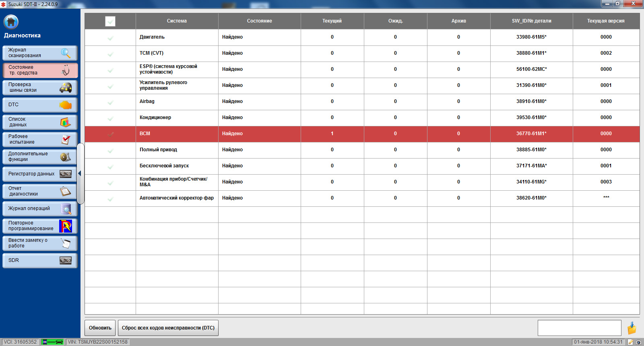Click car icon for bus check
This screenshot has width=644, height=346.
coord(66,87)
